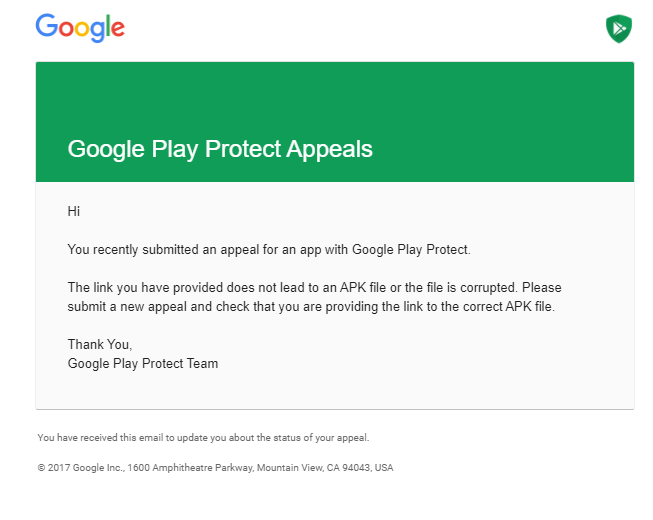
Task: Select the "Google Play Protect Appeals" heading
Action: click(220, 149)
